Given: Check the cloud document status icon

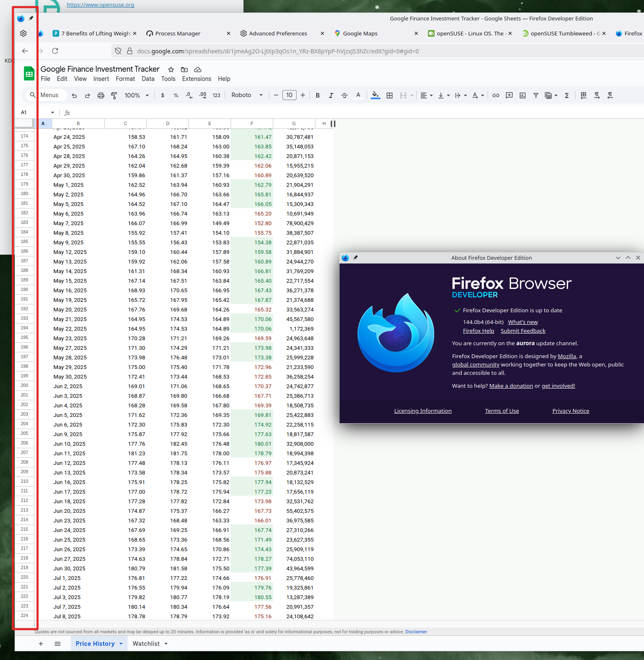Looking at the screenshot, I should pyautogui.click(x=198, y=70).
